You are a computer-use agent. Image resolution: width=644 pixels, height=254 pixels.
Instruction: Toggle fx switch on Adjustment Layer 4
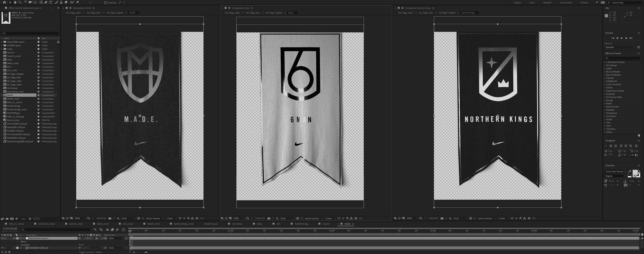click(x=88, y=238)
